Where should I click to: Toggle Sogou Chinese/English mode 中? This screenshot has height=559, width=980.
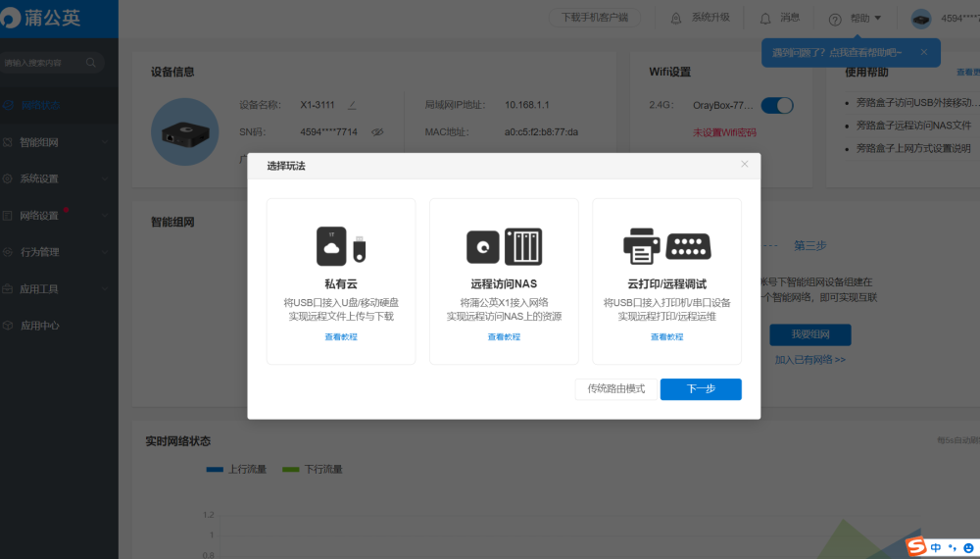[x=936, y=548]
